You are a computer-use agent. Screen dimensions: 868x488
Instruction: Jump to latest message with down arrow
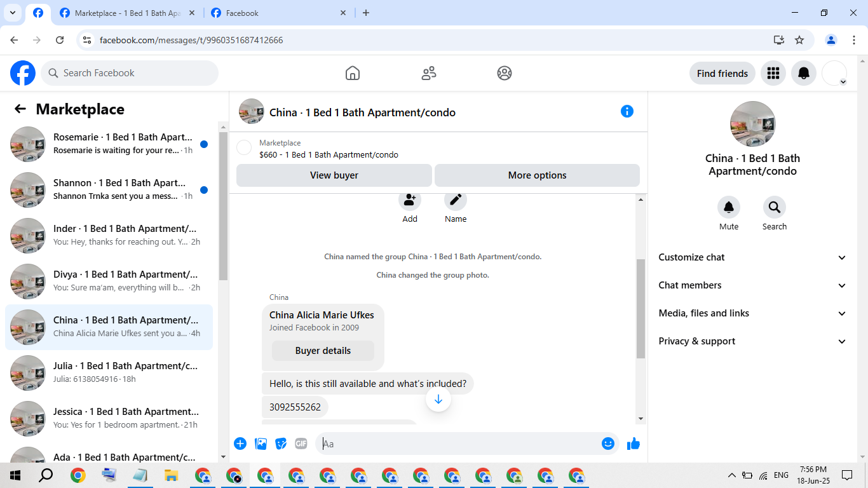coord(438,399)
